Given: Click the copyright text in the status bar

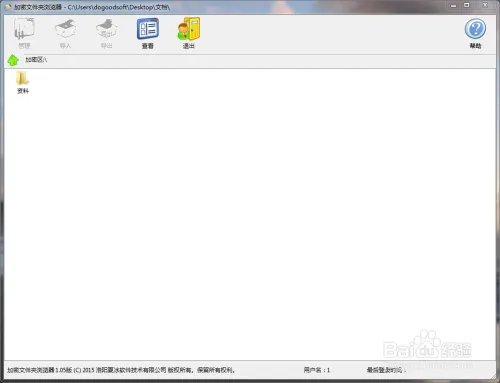Looking at the screenshot, I should (122, 370).
